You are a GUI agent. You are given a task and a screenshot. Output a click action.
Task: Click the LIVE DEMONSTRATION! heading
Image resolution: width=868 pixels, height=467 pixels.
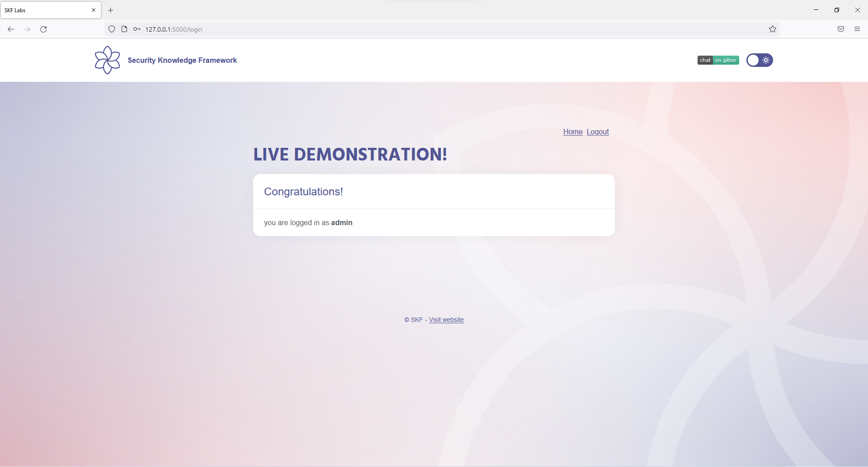pos(350,155)
